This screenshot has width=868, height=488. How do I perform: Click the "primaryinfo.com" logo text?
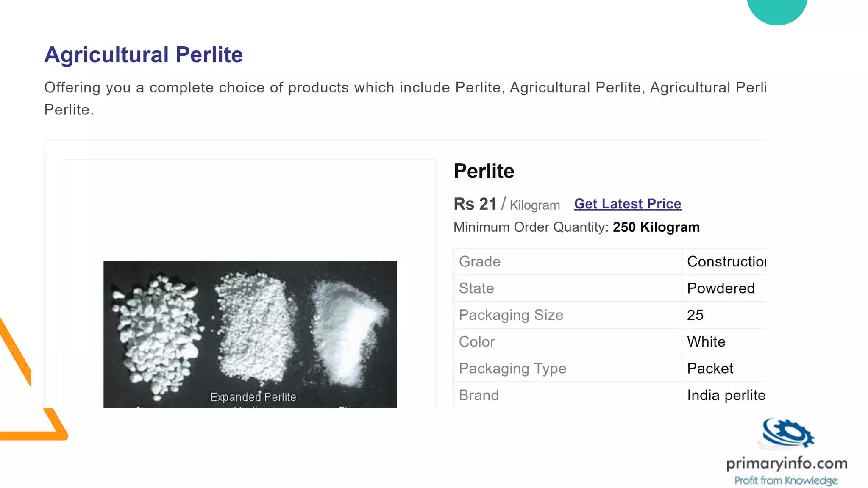coord(787,463)
